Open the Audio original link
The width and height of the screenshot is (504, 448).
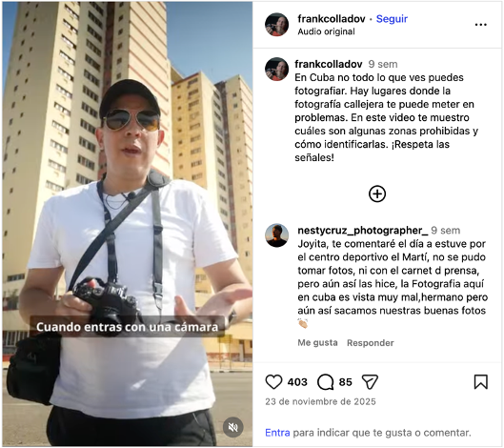(326, 31)
